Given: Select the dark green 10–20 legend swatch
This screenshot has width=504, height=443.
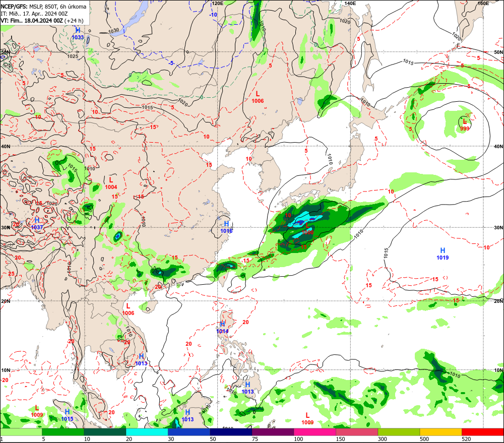Looking at the screenshot, I should (105, 432).
